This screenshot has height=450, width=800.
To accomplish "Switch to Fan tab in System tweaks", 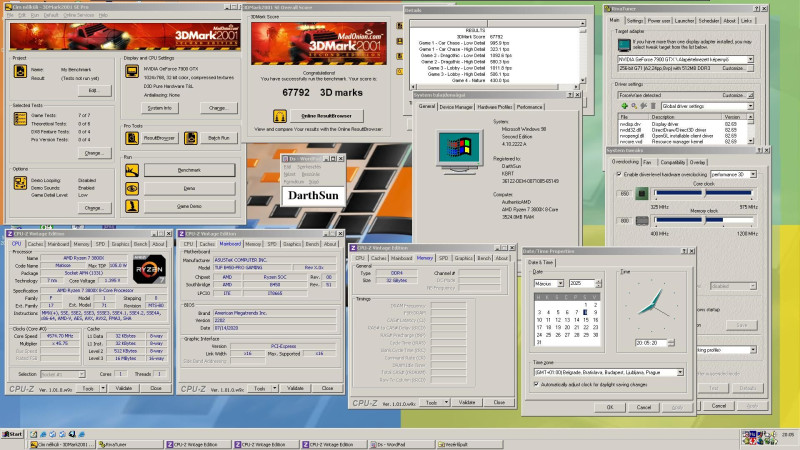I will (647, 162).
